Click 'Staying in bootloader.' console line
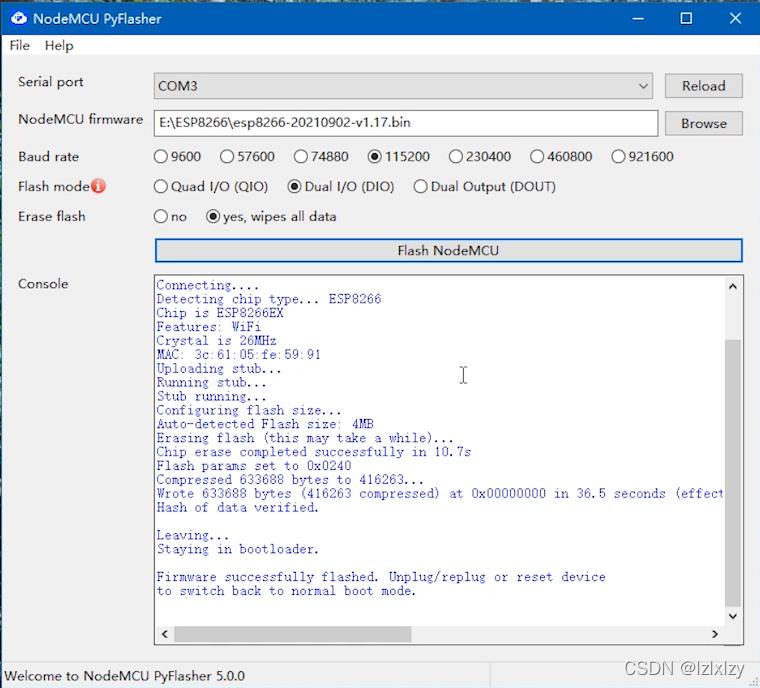The height and width of the screenshot is (688, 760). point(238,549)
